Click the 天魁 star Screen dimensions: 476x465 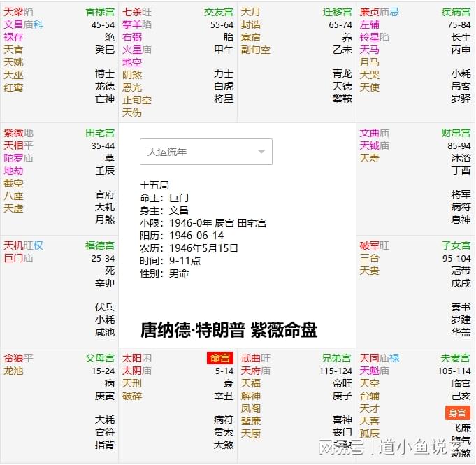click(370, 371)
